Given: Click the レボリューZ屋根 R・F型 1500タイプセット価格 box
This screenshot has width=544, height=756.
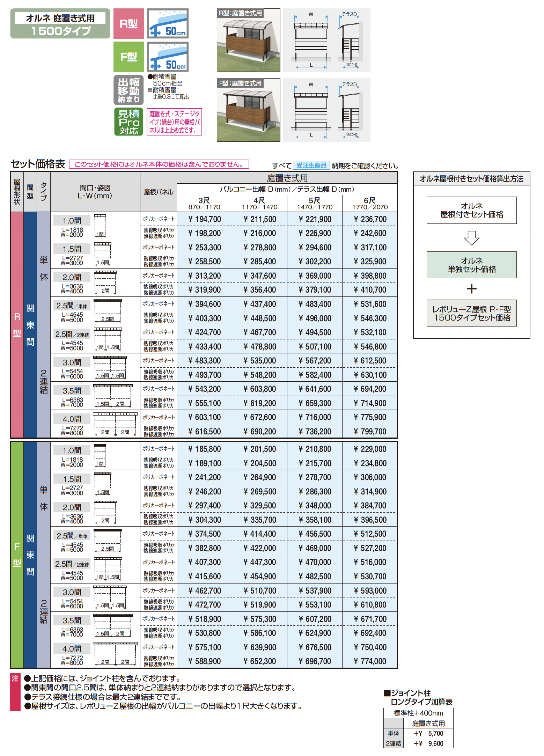Looking at the screenshot, I should tap(471, 313).
